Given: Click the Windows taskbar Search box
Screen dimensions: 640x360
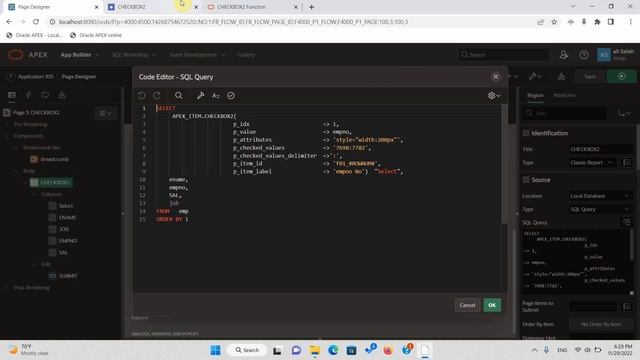Looking at the screenshot, I should [247, 350].
